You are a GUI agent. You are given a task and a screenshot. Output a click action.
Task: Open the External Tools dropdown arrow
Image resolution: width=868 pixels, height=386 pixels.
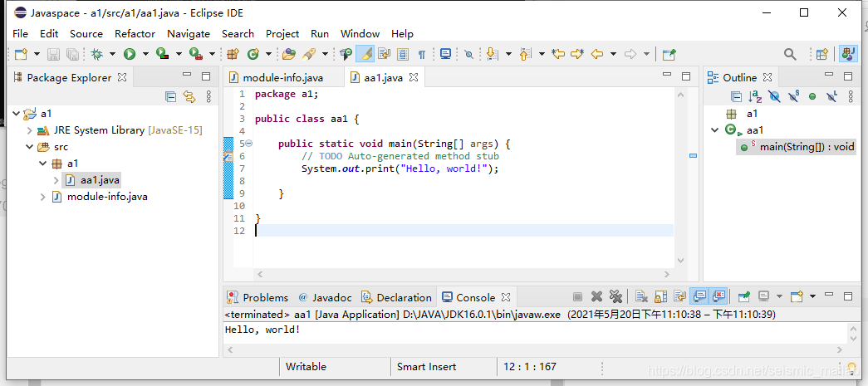point(212,54)
